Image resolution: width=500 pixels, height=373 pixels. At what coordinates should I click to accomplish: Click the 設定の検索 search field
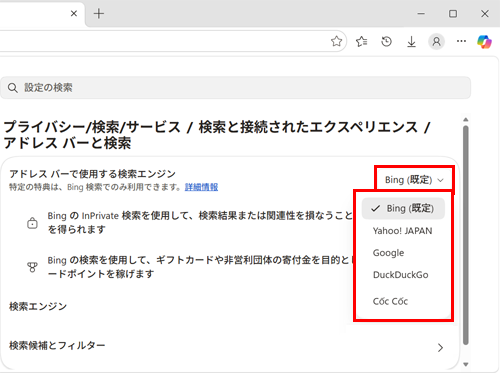(235, 88)
